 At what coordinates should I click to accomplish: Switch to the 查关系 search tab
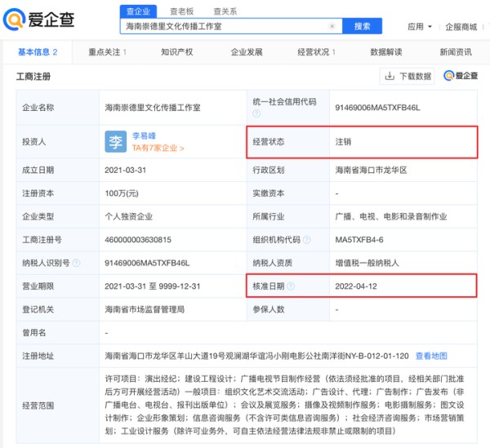tap(225, 11)
